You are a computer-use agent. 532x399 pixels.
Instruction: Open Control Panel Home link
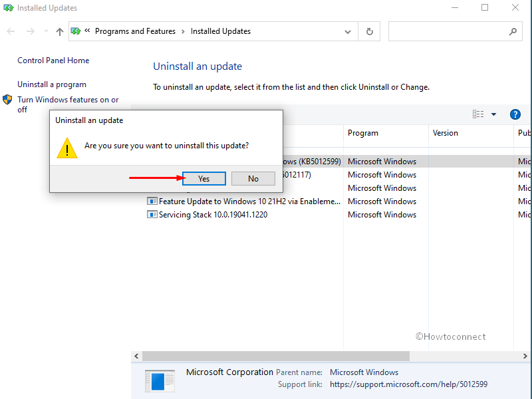(53, 61)
